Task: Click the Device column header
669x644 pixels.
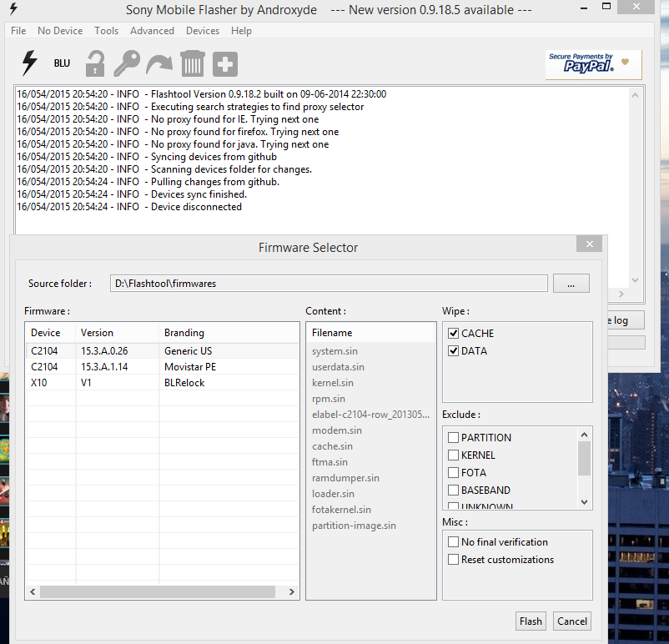Action: coord(51,333)
